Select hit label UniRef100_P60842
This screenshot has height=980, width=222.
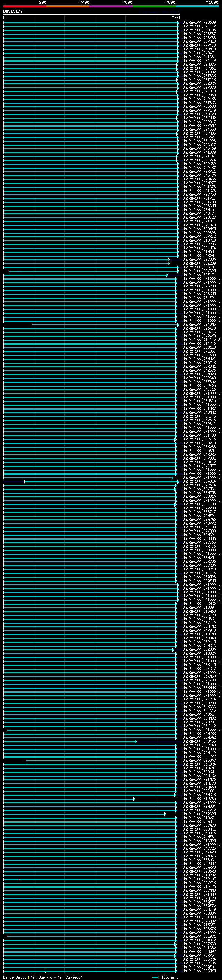[x=199, y=424]
